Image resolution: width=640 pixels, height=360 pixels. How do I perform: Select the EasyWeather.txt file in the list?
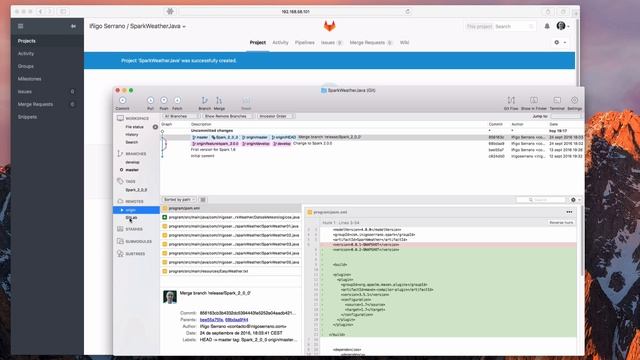[231, 271]
